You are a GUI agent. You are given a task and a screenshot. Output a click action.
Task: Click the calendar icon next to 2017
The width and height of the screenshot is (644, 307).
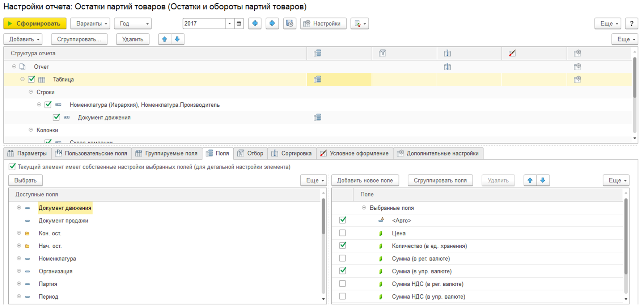click(x=239, y=24)
